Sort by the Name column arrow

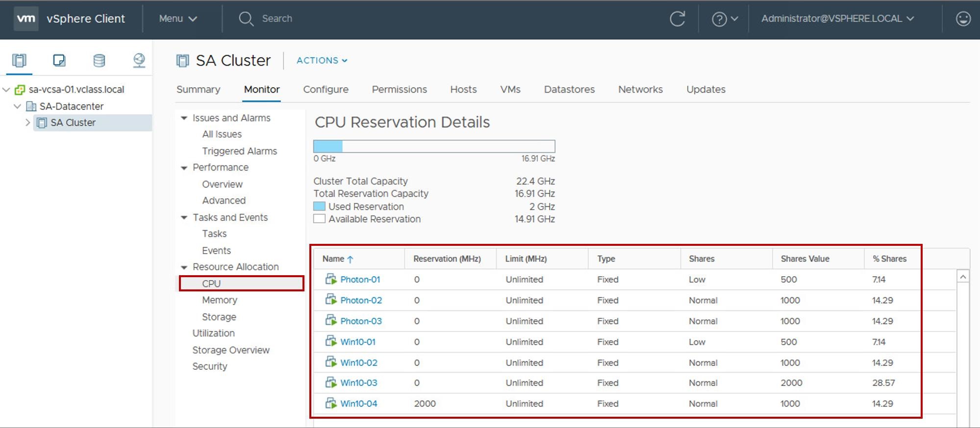[x=350, y=259]
